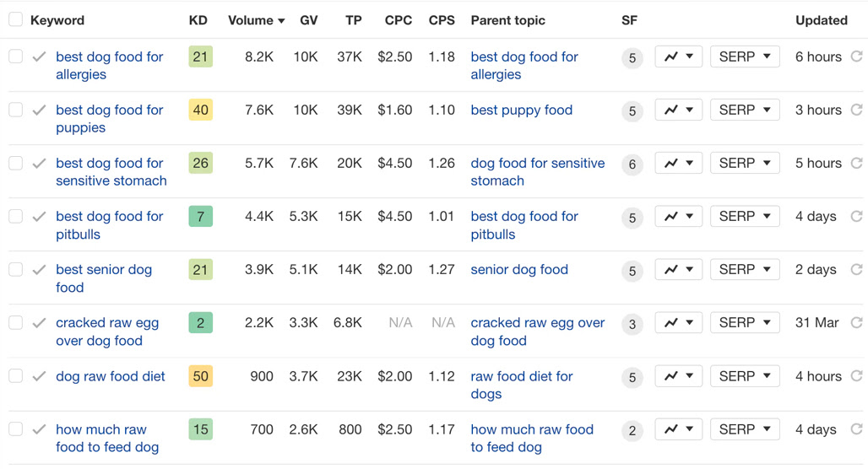This screenshot has width=868, height=469.
Task: Refresh the dog raw food diet row
Action: 856,376
